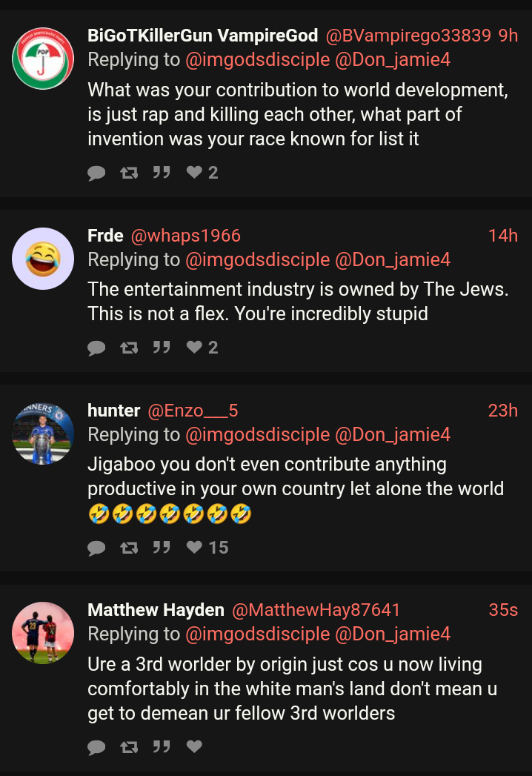Open the @MatthewHay87641 handle
Viewport: 532px width, 776px height.
point(316,610)
